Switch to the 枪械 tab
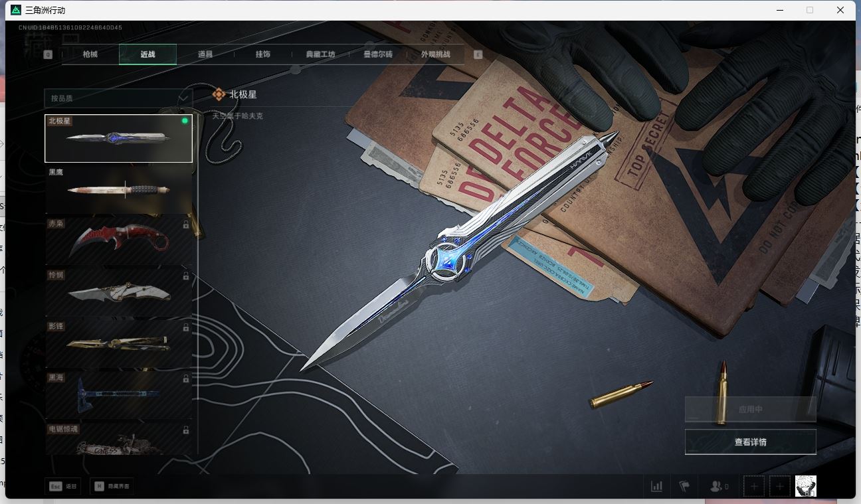The width and height of the screenshot is (861, 504). tap(90, 54)
